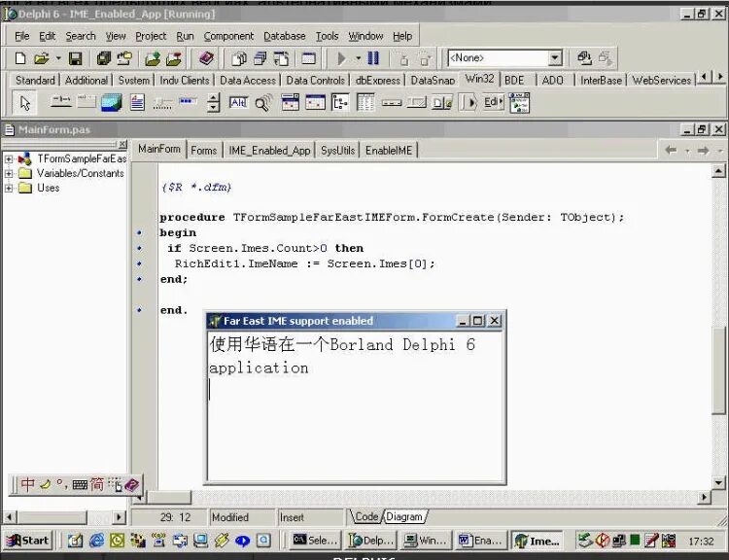
Task: Open the Database menu
Action: click(x=285, y=36)
